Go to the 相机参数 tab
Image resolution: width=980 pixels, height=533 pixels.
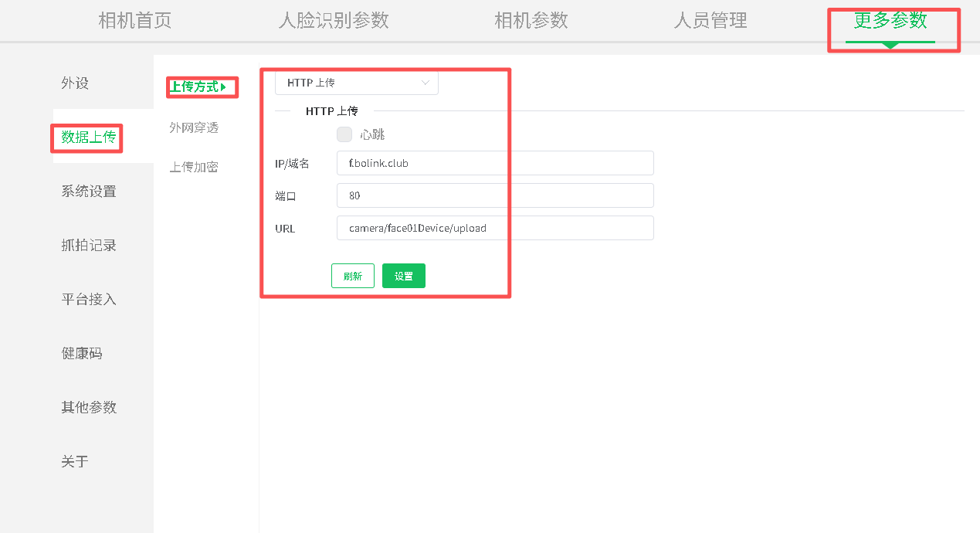(531, 21)
